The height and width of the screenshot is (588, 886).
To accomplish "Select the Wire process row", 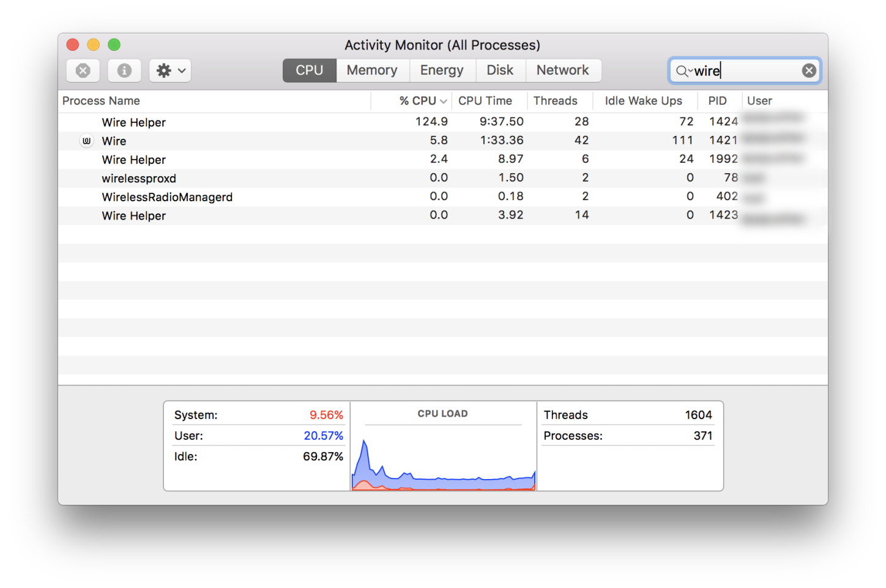I will [x=443, y=141].
